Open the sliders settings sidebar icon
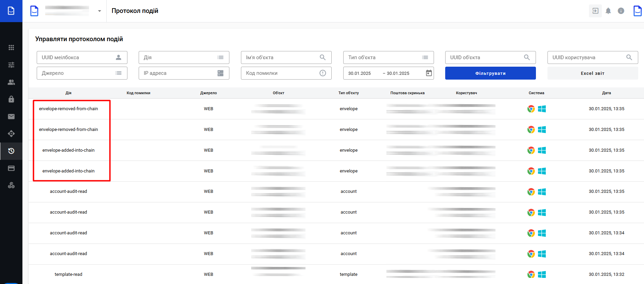The width and height of the screenshot is (644, 284). [x=11, y=65]
